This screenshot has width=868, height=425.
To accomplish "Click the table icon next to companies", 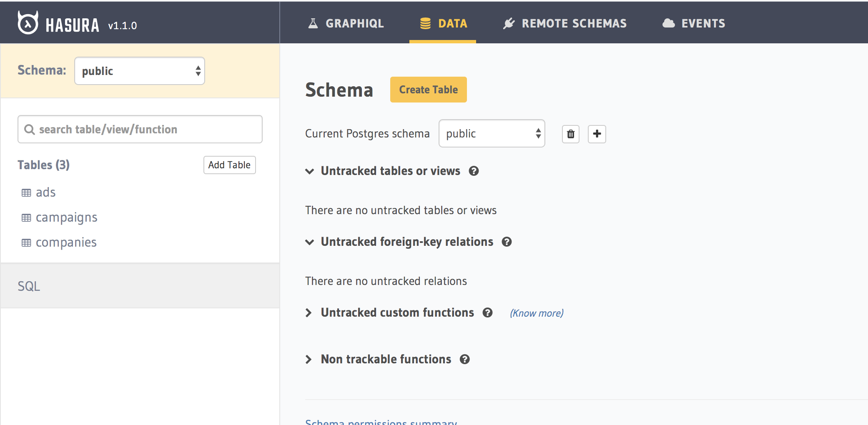I will click(x=26, y=242).
